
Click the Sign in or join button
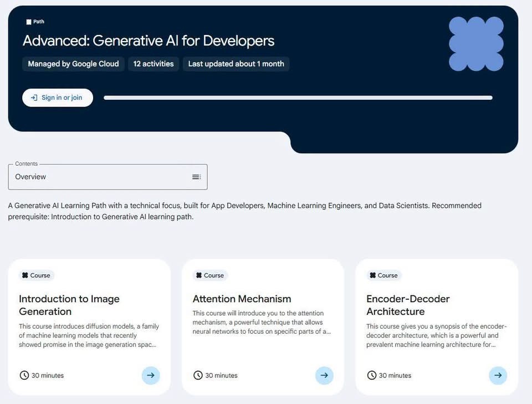(57, 98)
